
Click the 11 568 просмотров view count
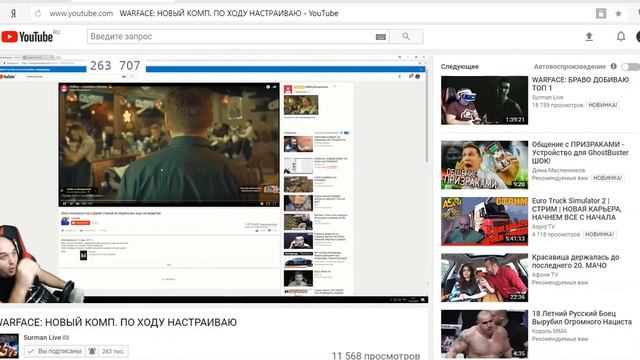click(x=376, y=356)
